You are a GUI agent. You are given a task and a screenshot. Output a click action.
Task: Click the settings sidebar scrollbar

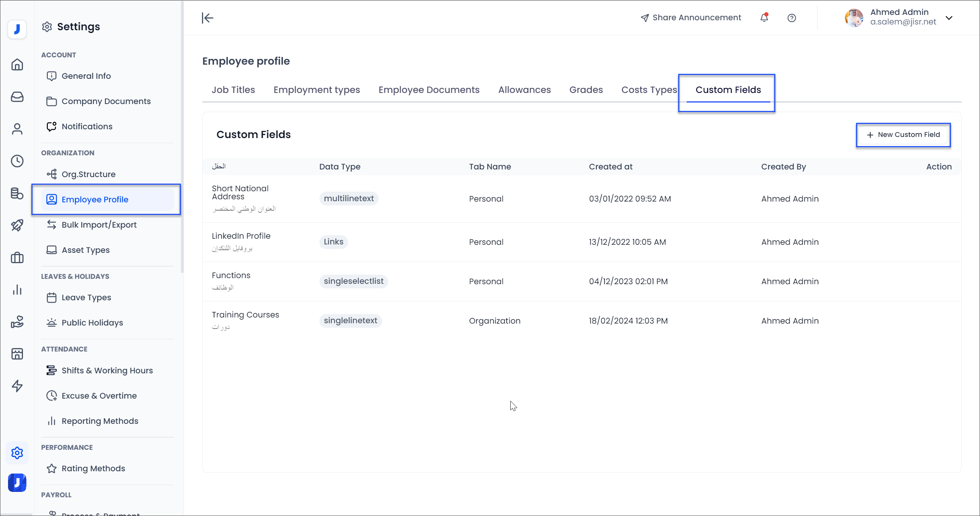click(x=182, y=138)
